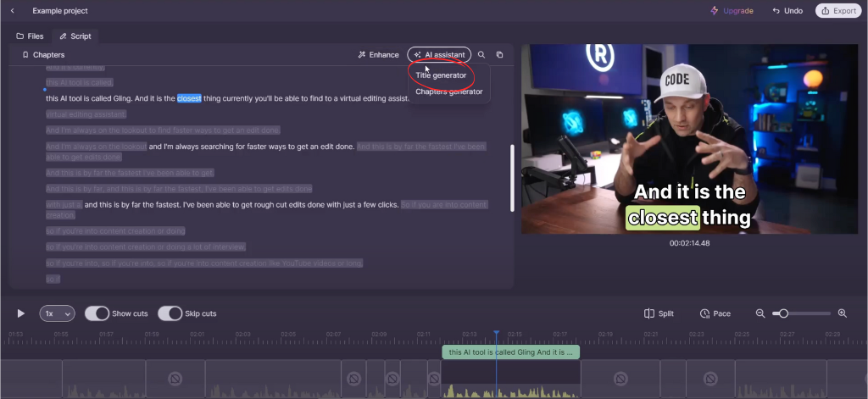868x399 pixels.
Task: Click the timecode 00:02:14.48
Action: click(689, 243)
